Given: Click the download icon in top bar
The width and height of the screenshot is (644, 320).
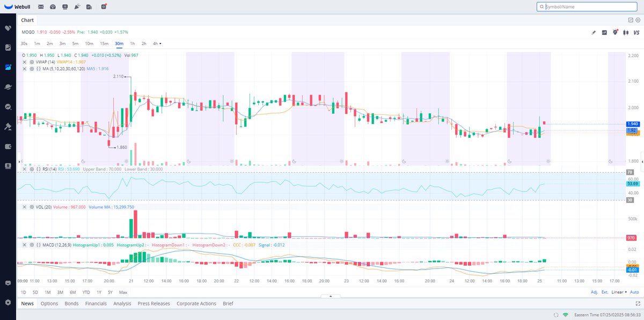Looking at the screenshot, I should 65,6.
